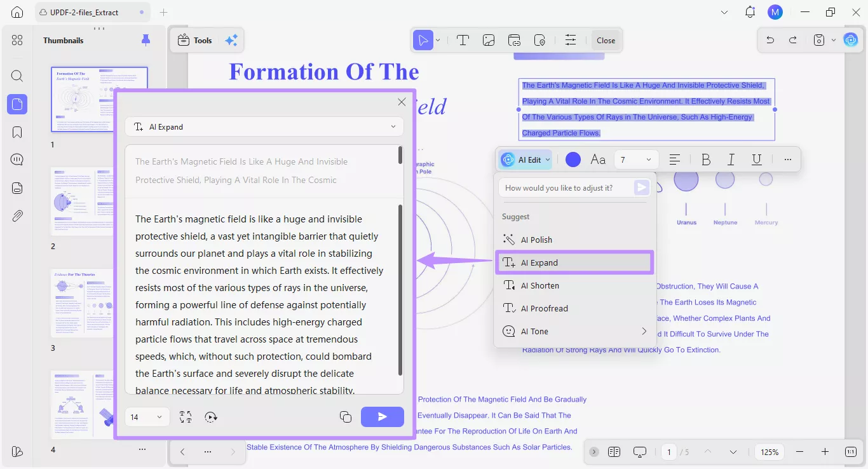This screenshot has height=469, width=868.
Task: Click the Tools button
Action: point(195,40)
